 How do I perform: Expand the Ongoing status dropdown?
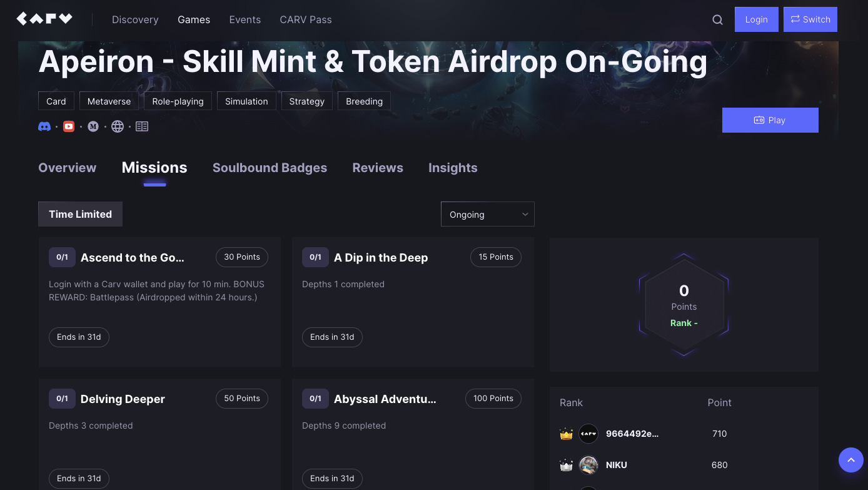coord(488,214)
